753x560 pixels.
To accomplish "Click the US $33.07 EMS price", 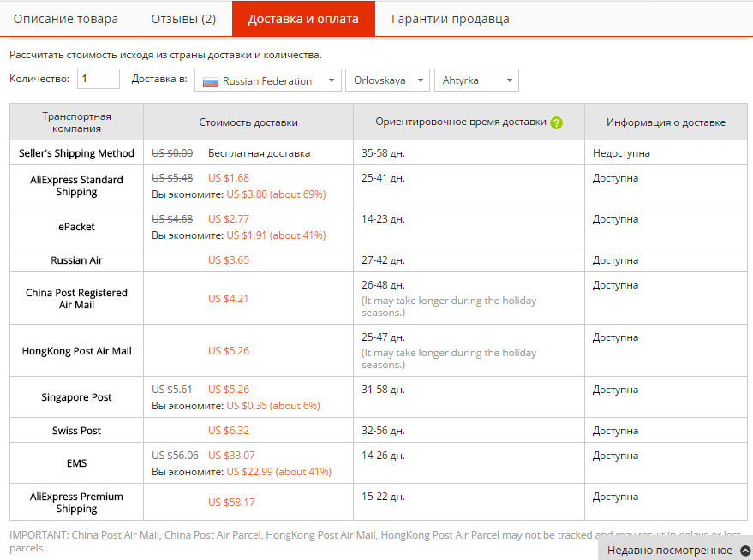I will [x=231, y=456].
